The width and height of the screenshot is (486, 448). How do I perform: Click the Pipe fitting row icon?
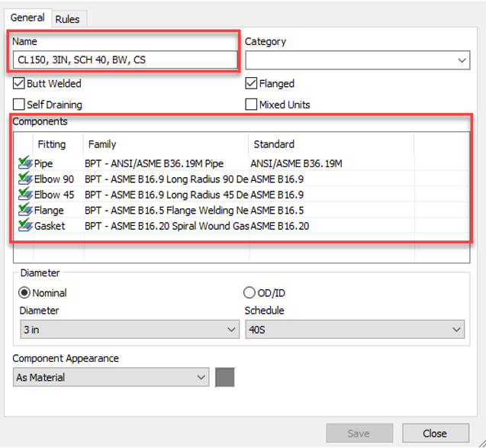click(x=25, y=163)
